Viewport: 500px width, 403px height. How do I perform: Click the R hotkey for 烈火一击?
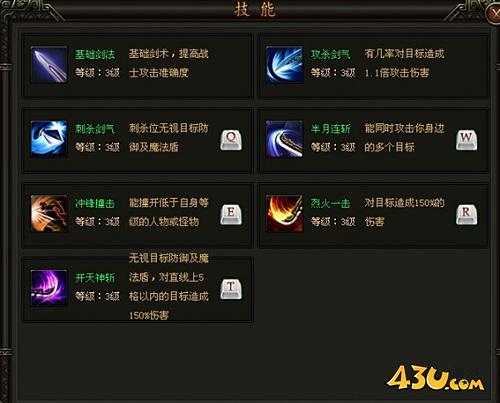click(x=467, y=215)
